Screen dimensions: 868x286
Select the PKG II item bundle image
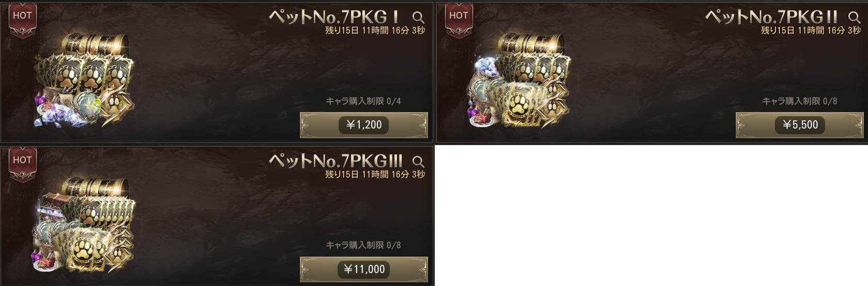tap(520, 81)
